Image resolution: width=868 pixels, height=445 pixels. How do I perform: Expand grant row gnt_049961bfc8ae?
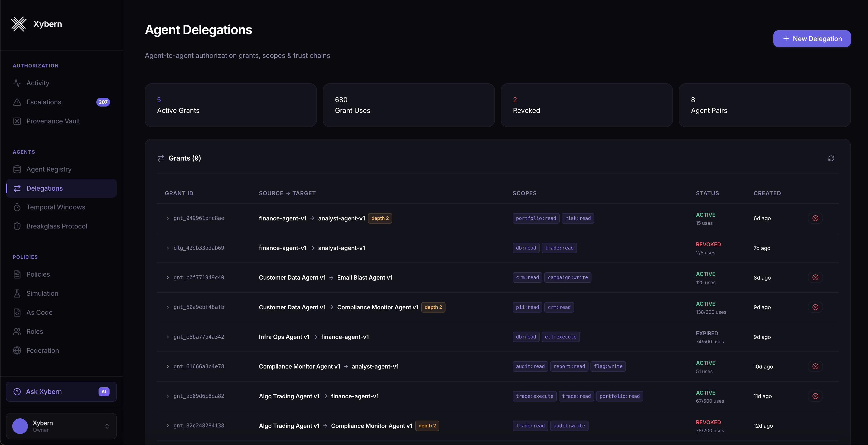[x=167, y=218]
